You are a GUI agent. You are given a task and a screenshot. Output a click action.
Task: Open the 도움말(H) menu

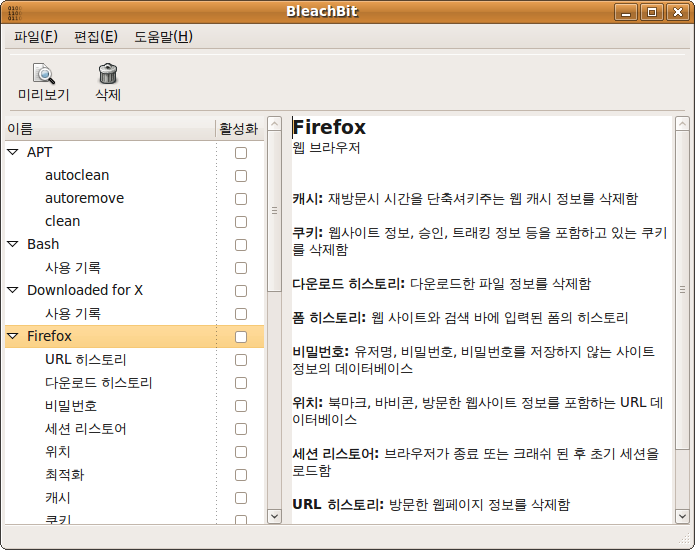pos(164,36)
